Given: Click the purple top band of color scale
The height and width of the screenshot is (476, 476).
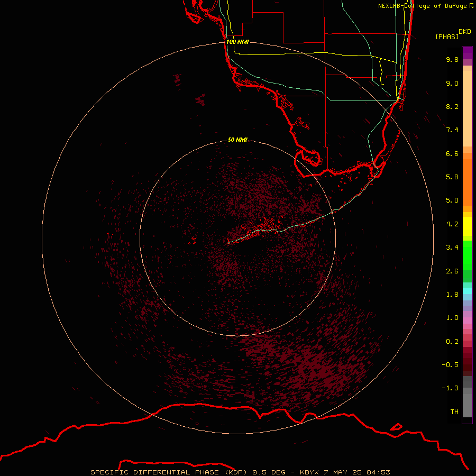Looking at the screenshot, I should tap(467, 53).
